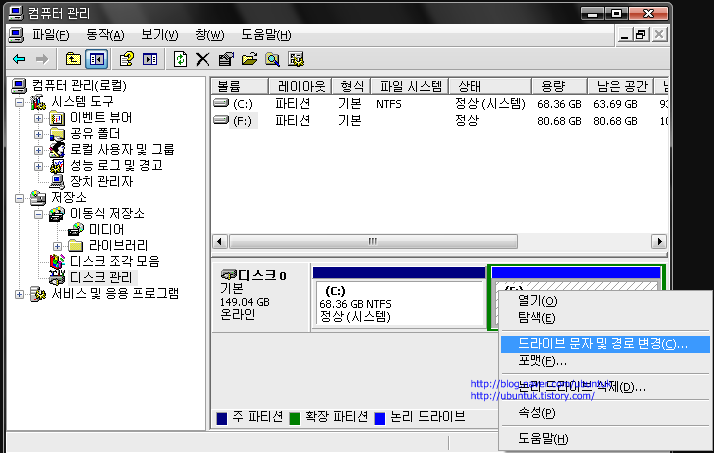Viewport: 714px width, 453px height.
Task: Click the Up one level folder icon
Action: (73, 59)
